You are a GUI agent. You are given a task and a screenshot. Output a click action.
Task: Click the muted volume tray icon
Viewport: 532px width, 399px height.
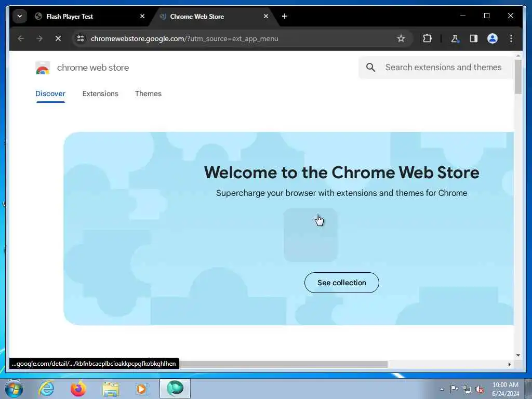(480, 389)
